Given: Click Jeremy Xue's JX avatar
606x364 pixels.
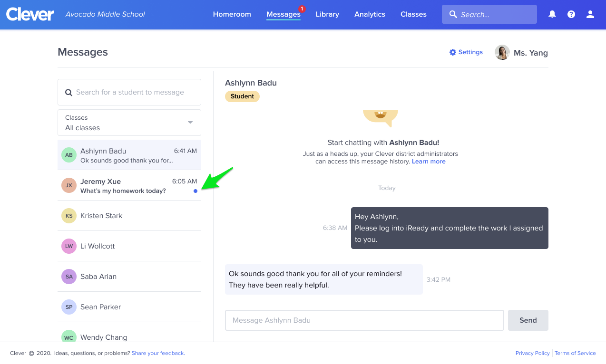Looking at the screenshot, I should [x=68, y=185].
